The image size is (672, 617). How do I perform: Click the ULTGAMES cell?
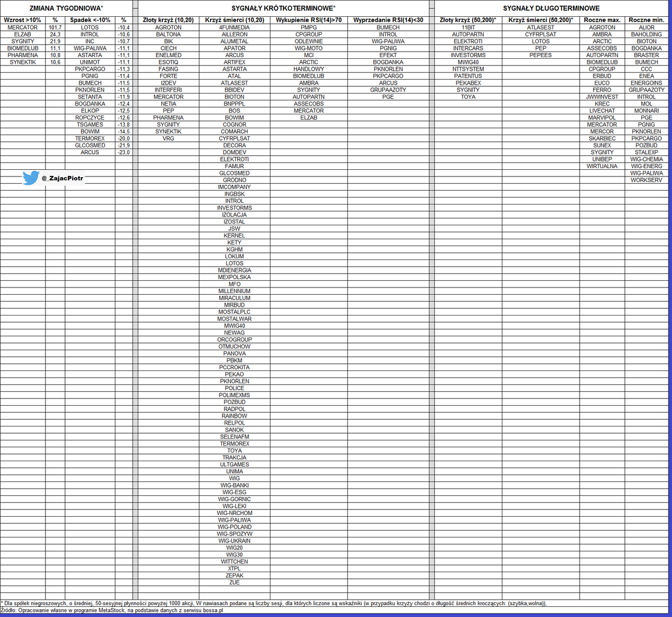pos(235,465)
